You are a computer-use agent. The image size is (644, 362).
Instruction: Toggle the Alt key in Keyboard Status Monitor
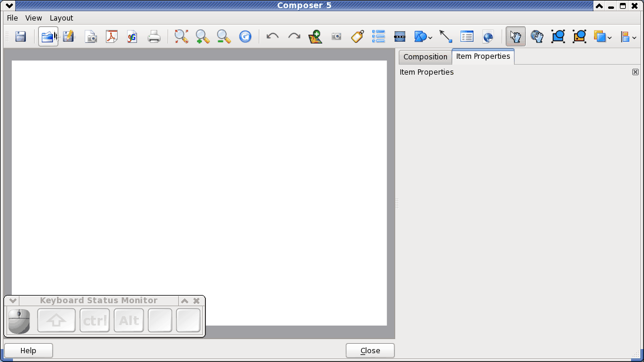129,320
